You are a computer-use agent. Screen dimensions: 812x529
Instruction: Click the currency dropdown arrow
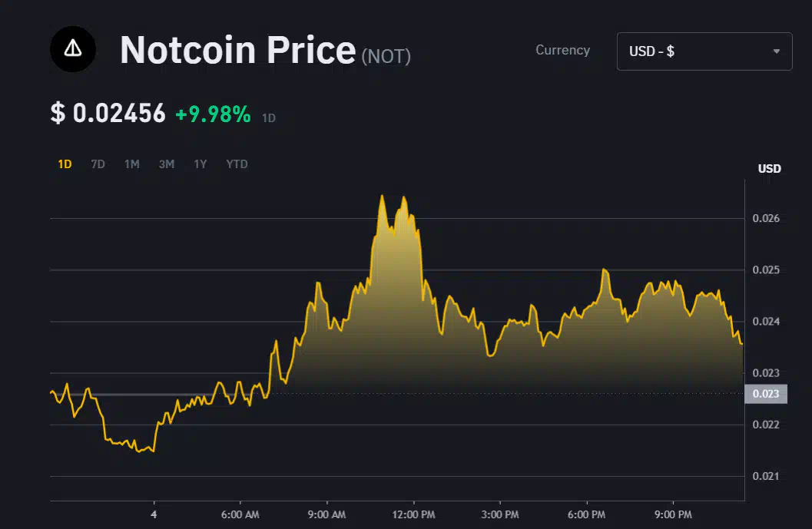(776, 51)
